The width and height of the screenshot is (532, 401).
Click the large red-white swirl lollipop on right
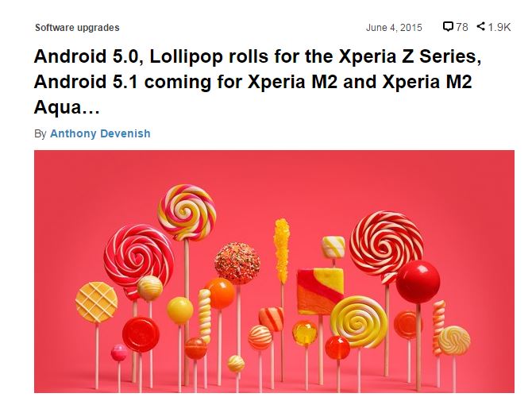click(386, 243)
